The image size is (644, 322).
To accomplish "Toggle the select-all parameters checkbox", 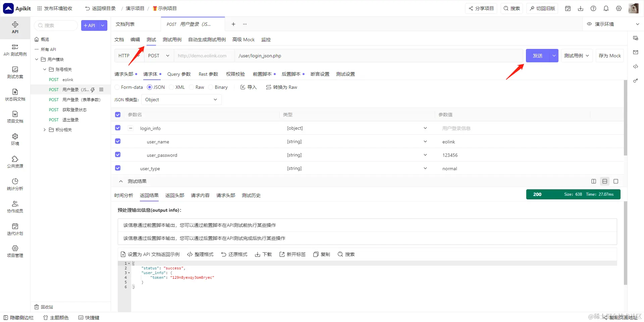I will coord(118,115).
